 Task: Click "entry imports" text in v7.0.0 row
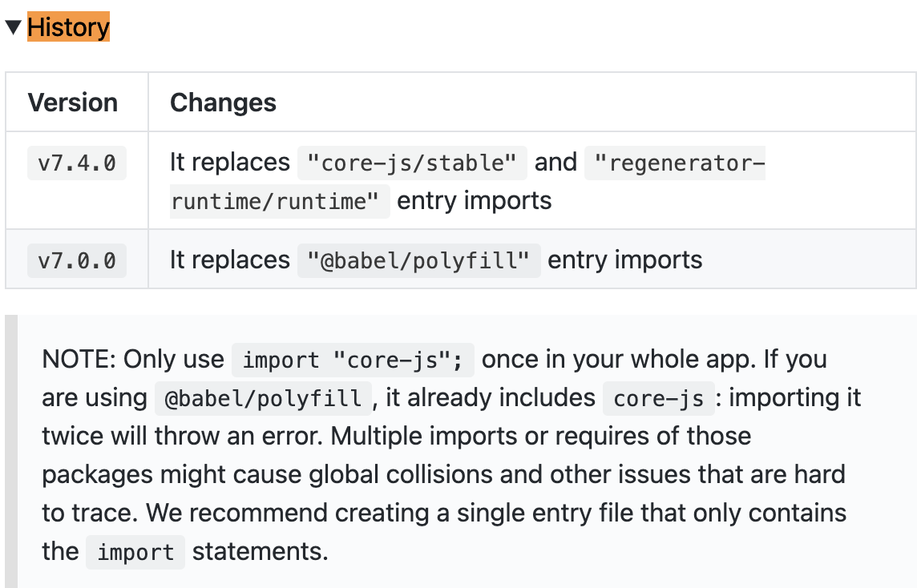(624, 260)
